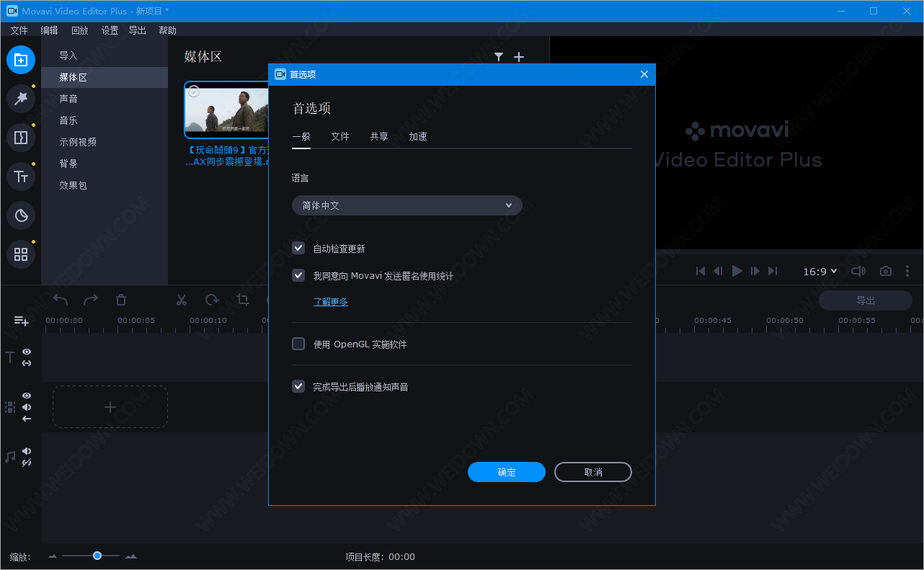Skip to next clip in player
This screenshot has width=924, height=570.
click(x=773, y=271)
